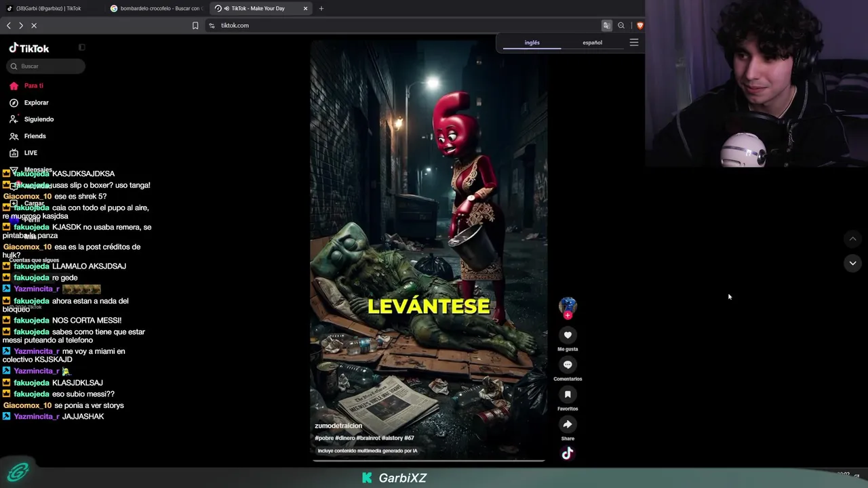
Task: Open the LIVE section
Action: pos(24,153)
